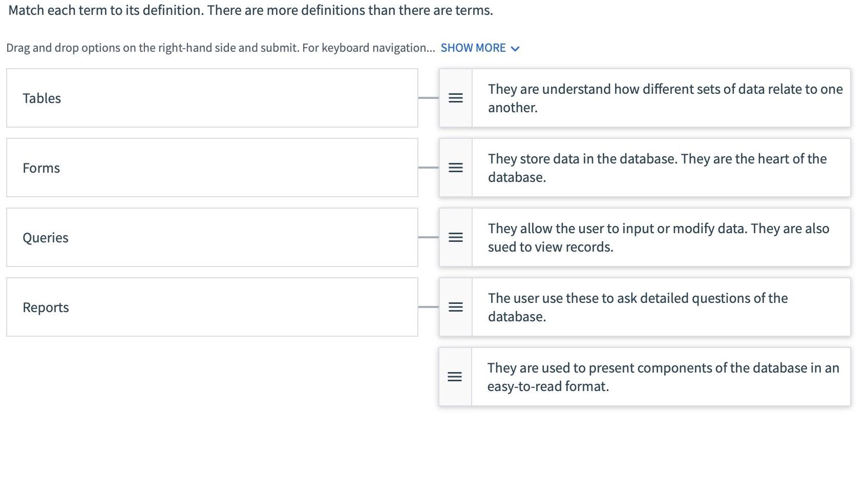Click the drag handle beside the first definition
868x493 pixels.
click(x=455, y=98)
